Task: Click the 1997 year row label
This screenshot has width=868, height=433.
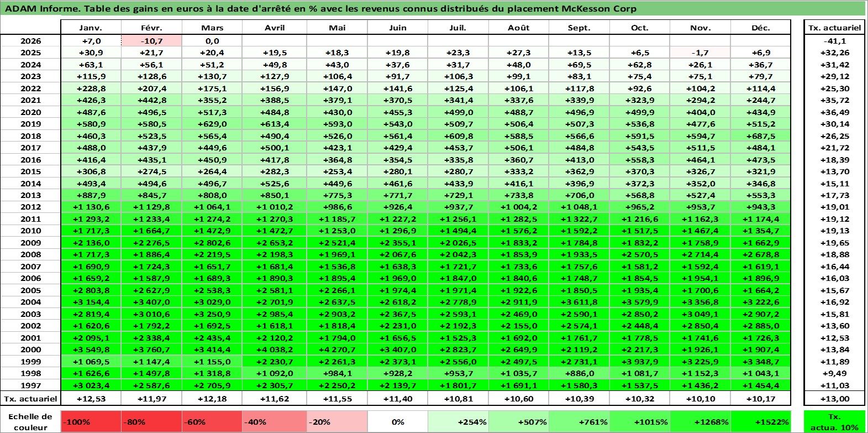Action: pos(30,385)
